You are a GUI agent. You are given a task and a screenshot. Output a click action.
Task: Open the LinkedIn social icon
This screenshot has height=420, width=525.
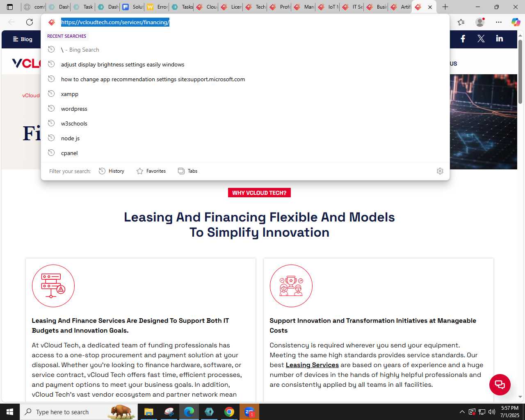[x=500, y=39]
